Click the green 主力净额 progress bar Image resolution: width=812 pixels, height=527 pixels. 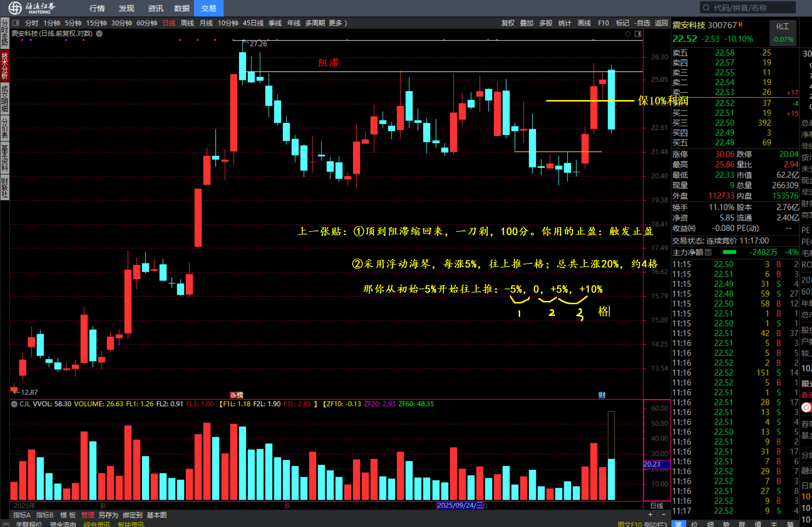(x=729, y=252)
